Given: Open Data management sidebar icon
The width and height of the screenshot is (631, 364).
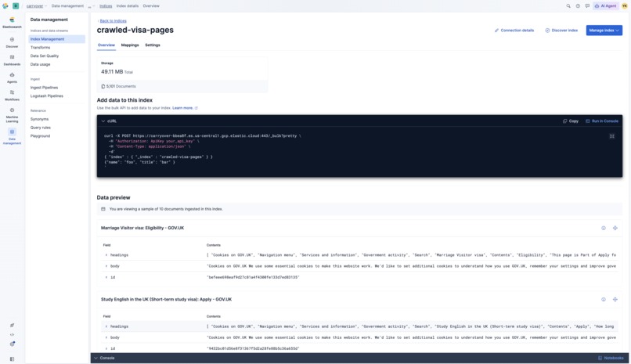Looking at the screenshot, I should (x=12, y=137).
